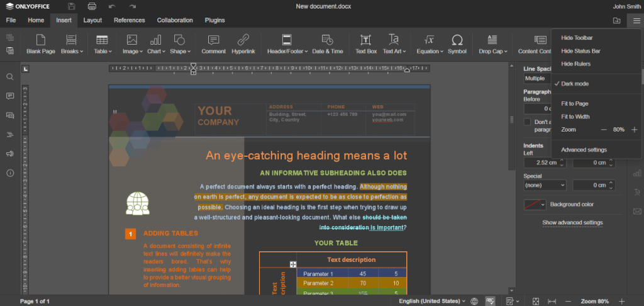Image resolution: width=644 pixels, height=306 pixels.
Task: Open the Special indent (none) dropdown
Action: pyautogui.click(x=545, y=186)
